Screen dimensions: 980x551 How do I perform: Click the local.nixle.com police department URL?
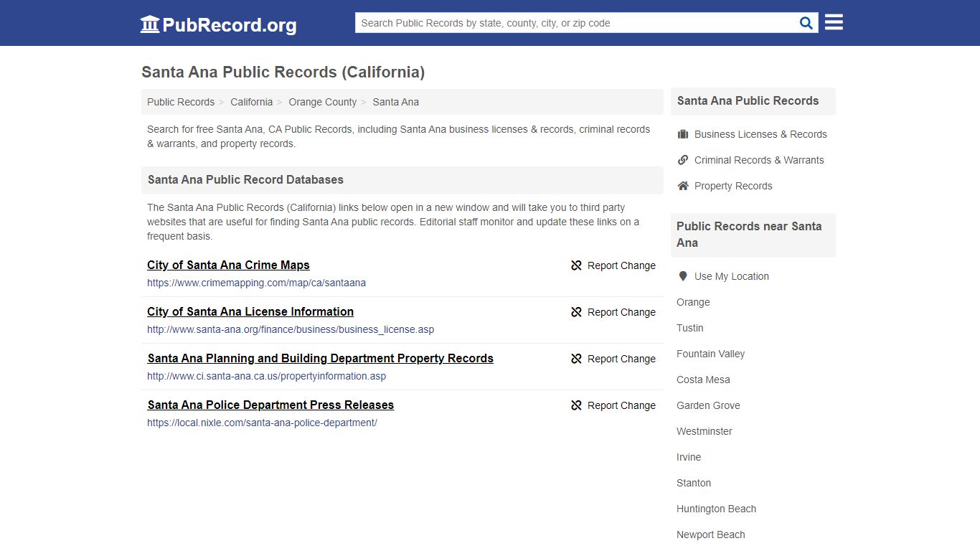262,423
